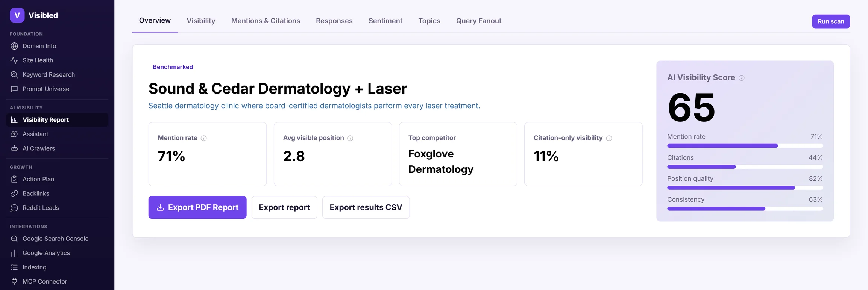The width and height of the screenshot is (868, 290).
Task: Click the Mention rate 71% progress bar
Action: (745, 146)
